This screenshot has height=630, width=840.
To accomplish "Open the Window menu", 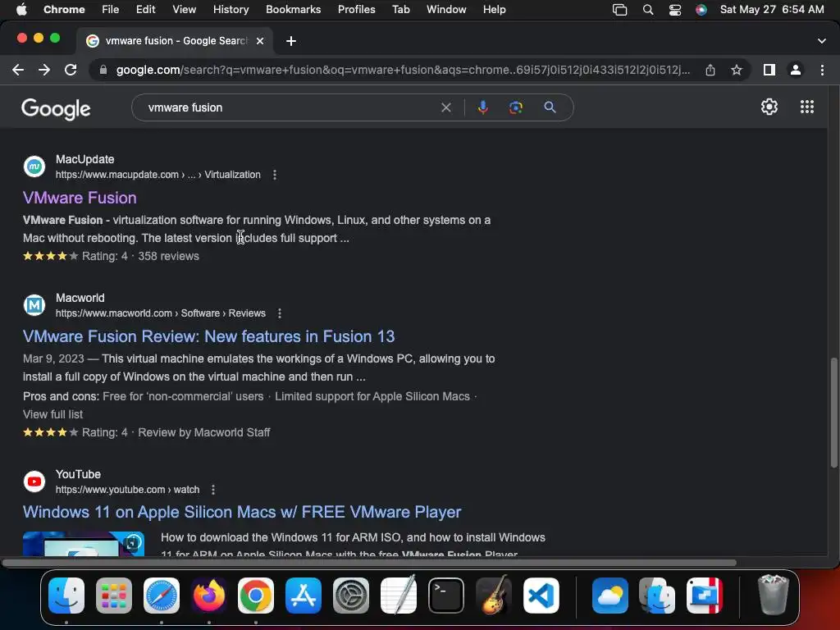I will (x=446, y=10).
